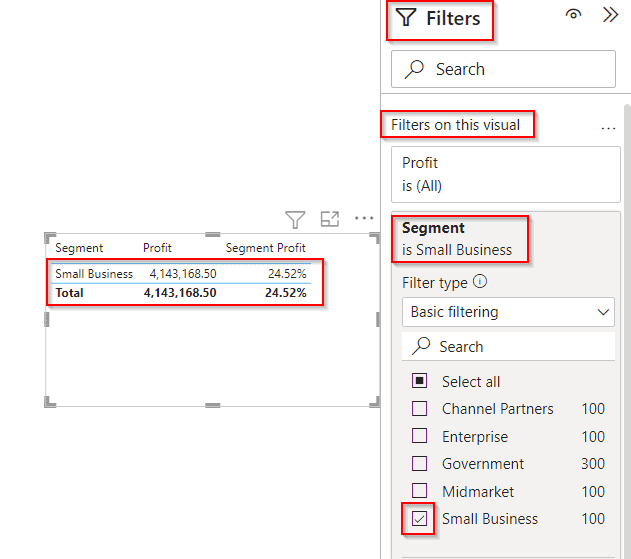Click the bottom-left corner handle of table visual
Screen dimensions: 631x559
(49, 402)
